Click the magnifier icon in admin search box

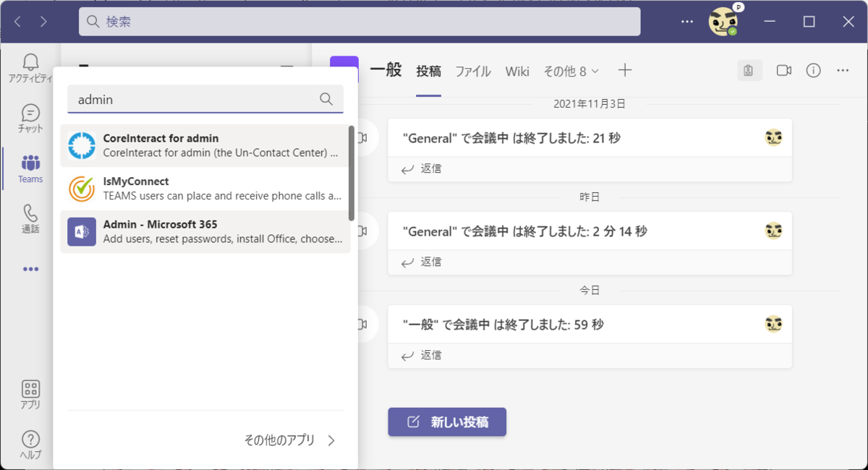pos(326,99)
